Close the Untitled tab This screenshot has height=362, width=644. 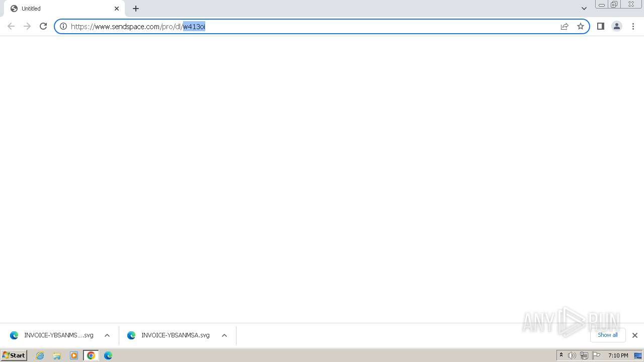(x=117, y=9)
